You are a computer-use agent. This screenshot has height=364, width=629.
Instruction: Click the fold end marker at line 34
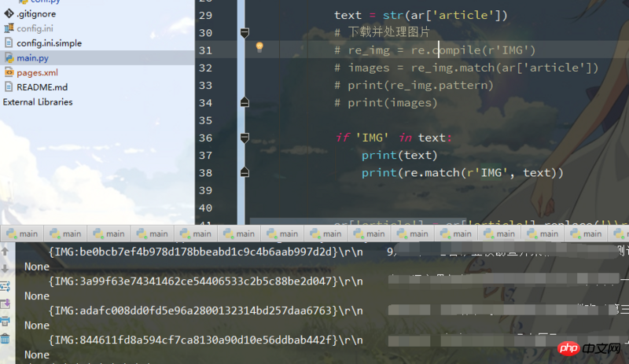pos(245,102)
